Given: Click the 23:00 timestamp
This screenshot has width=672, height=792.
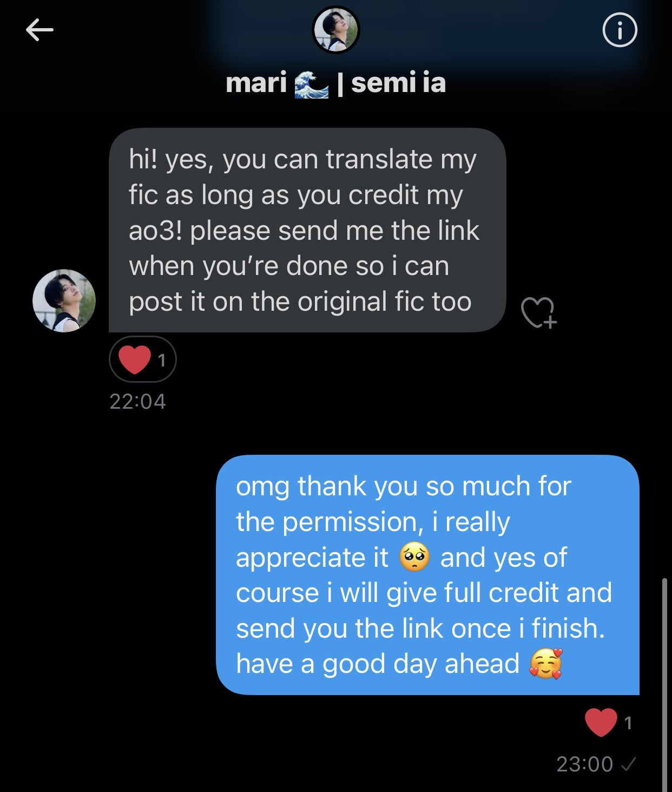Looking at the screenshot, I should click(x=584, y=764).
